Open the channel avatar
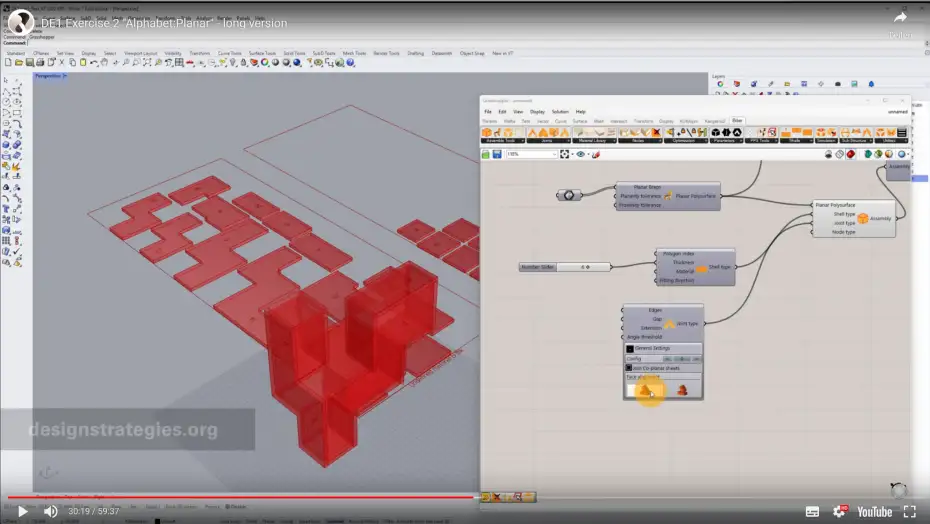Screen dimensions: 930x524 click(x=21, y=23)
